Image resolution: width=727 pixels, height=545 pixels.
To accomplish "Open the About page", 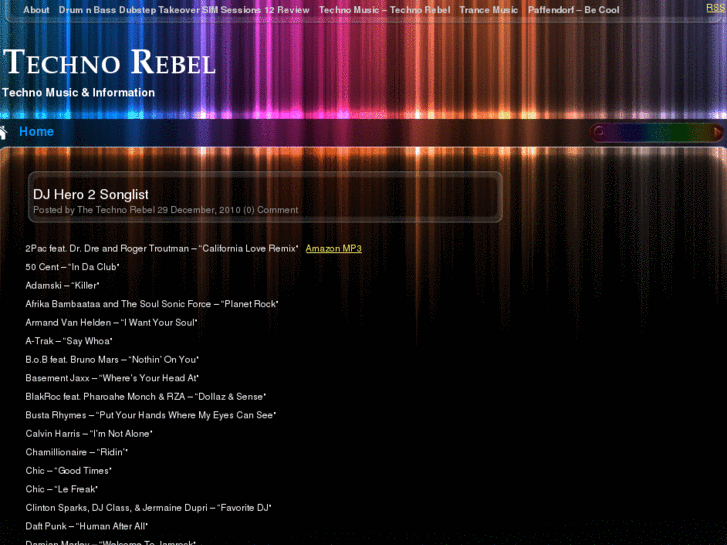I will [36, 10].
